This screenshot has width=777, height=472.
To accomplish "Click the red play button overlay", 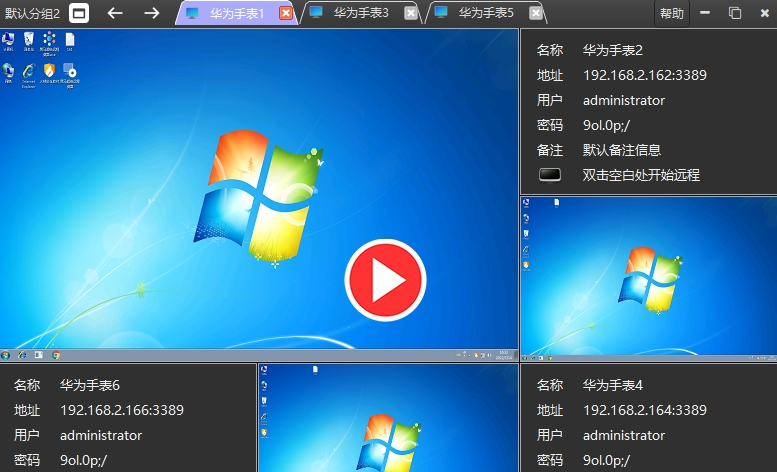I will [386, 280].
